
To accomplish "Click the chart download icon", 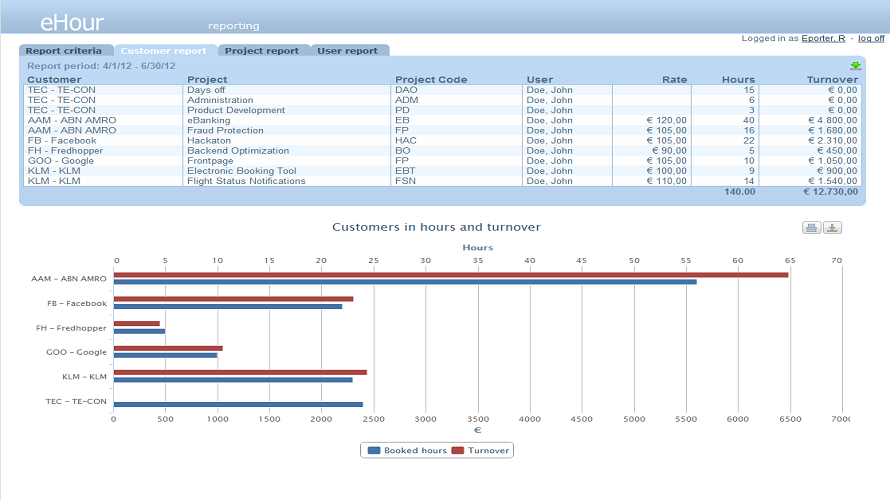I will [832, 228].
